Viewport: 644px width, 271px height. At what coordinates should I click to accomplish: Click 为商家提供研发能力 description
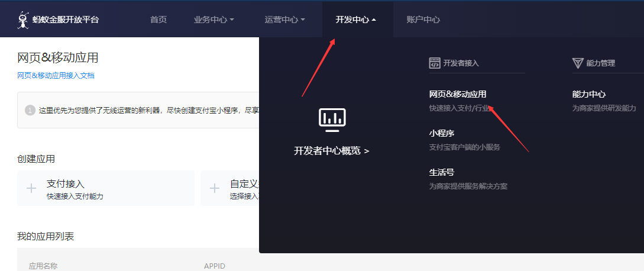pos(604,108)
